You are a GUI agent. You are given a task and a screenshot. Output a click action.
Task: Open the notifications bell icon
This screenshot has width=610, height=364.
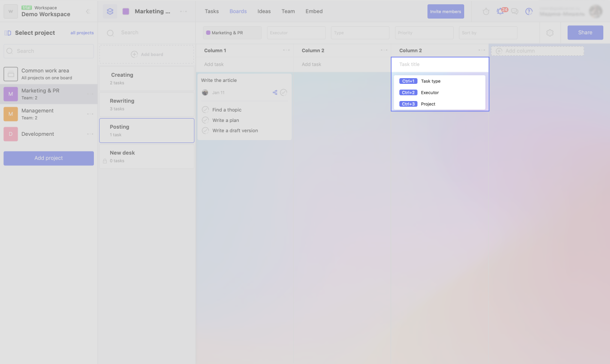tap(500, 11)
